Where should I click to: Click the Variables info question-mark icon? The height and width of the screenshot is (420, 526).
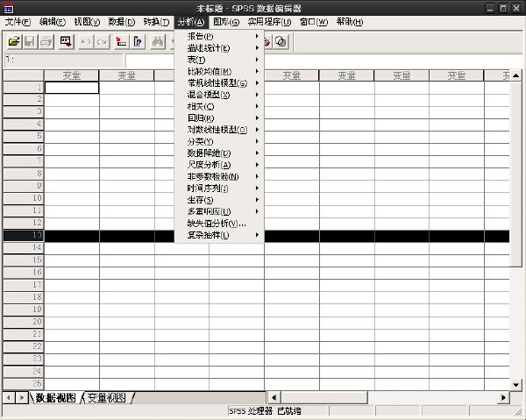click(138, 42)
